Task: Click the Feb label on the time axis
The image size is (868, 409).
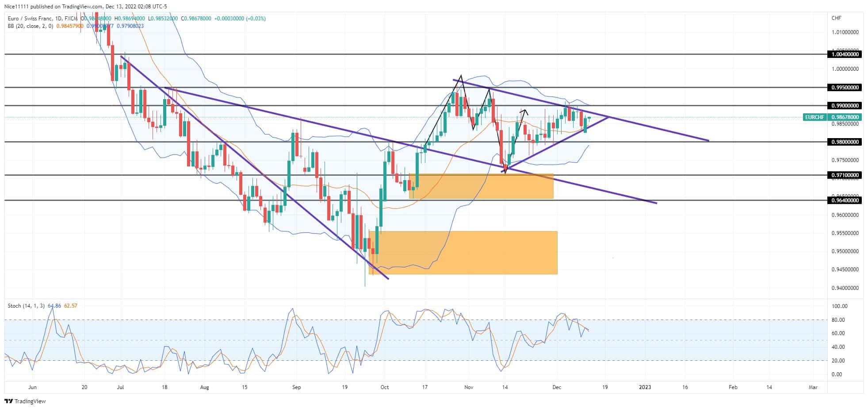Action: 733,387
